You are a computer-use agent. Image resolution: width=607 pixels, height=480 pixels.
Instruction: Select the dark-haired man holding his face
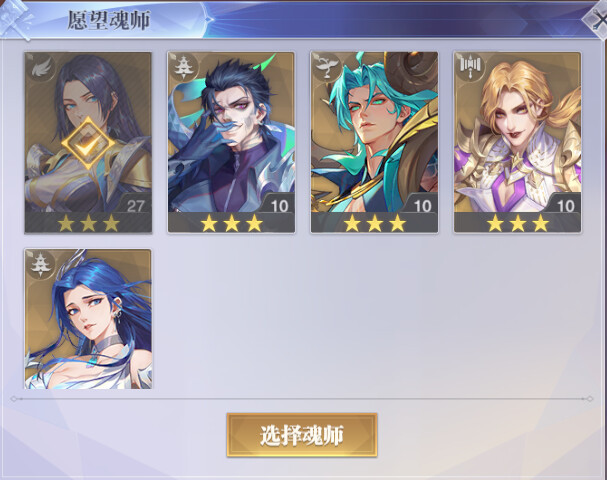231,142
